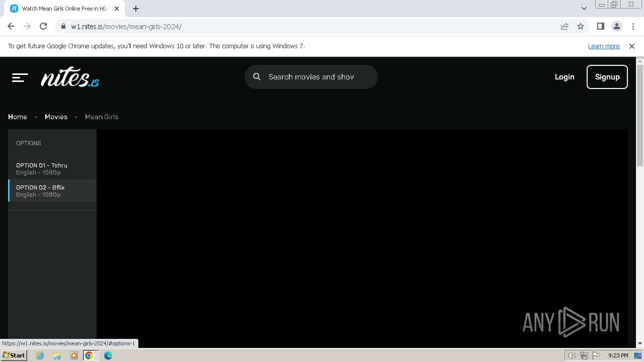
Task: Click Learn more about Chrome updates
Action: pyautogui.click(x=604, y=46)
